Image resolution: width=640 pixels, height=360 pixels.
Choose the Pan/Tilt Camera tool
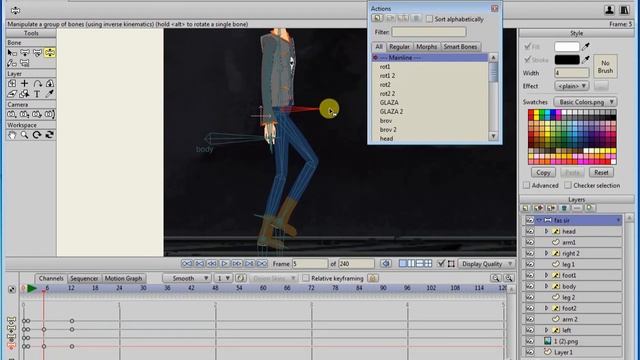point(49,114)
